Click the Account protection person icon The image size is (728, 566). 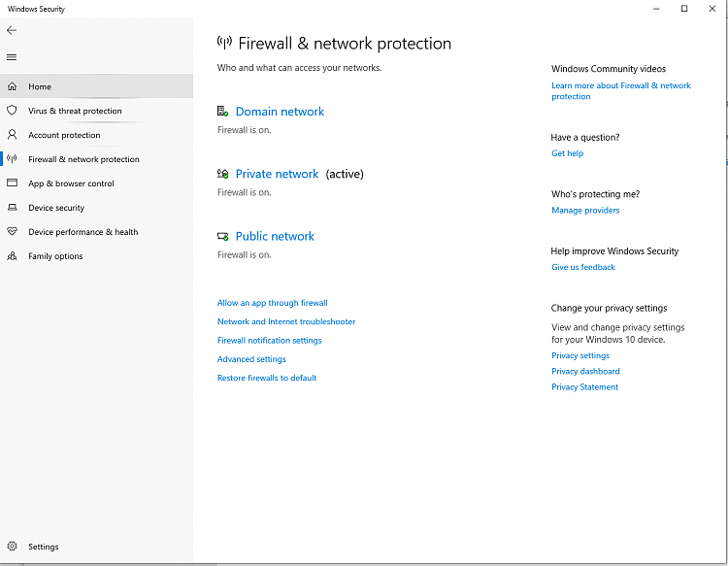tap(12, 135)
